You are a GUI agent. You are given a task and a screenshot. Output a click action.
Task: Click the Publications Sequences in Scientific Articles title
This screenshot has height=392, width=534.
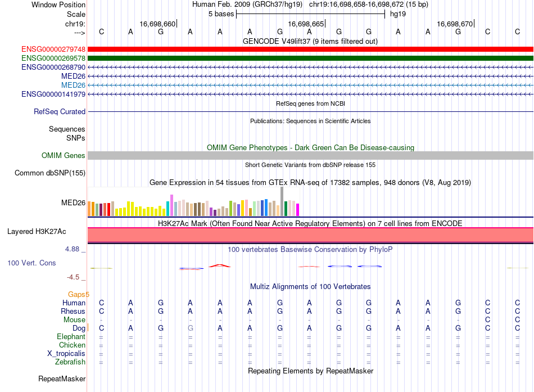310,121
